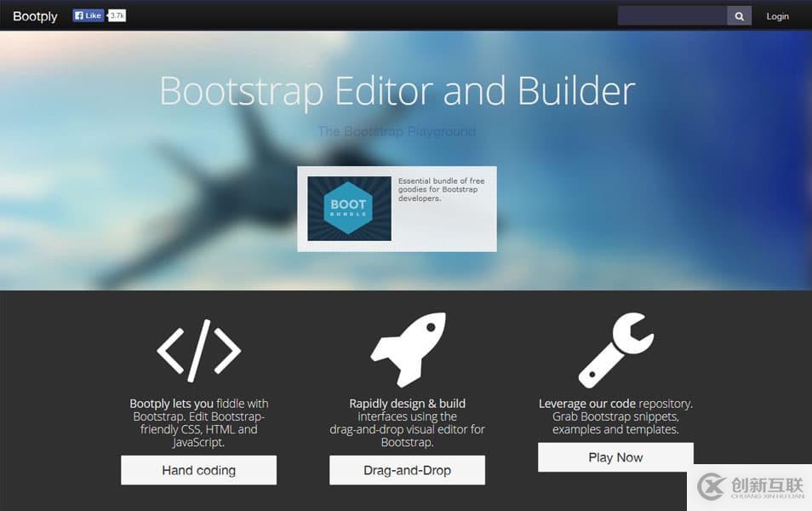Click the Play Now button
This screenshot has height=511, width=812.
pos(615,457)
